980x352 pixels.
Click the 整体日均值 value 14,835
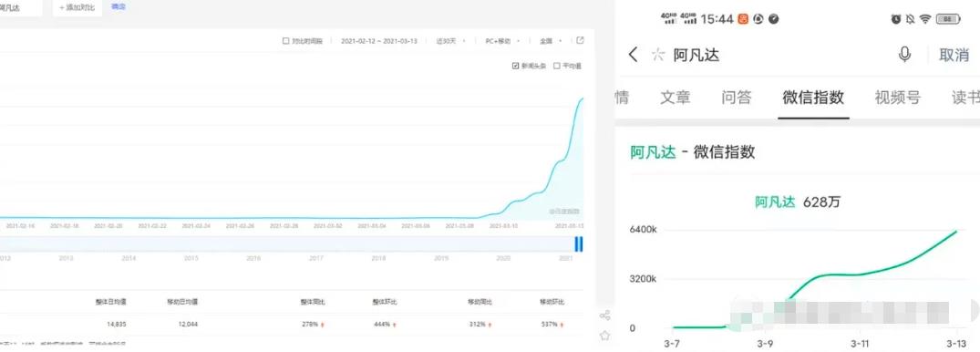117,324
